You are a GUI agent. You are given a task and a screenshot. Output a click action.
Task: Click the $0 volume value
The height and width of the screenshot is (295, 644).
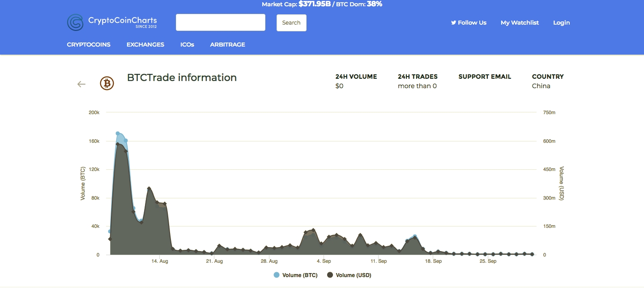click(x=339, y=86)
